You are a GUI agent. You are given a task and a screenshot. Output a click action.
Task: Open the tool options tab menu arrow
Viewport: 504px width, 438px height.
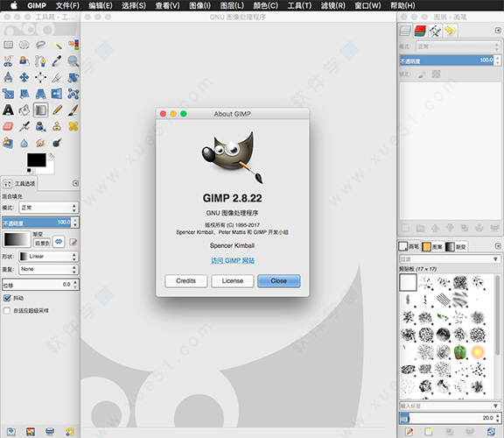pyautogui.click(x=75, y=183)
